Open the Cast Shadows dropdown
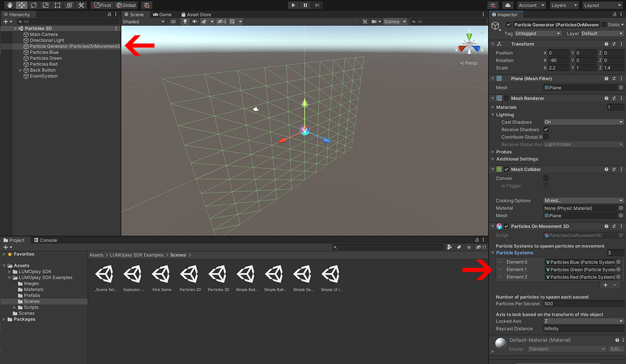Viewport: 626px width, 364px height. click(x=583, y=122)
